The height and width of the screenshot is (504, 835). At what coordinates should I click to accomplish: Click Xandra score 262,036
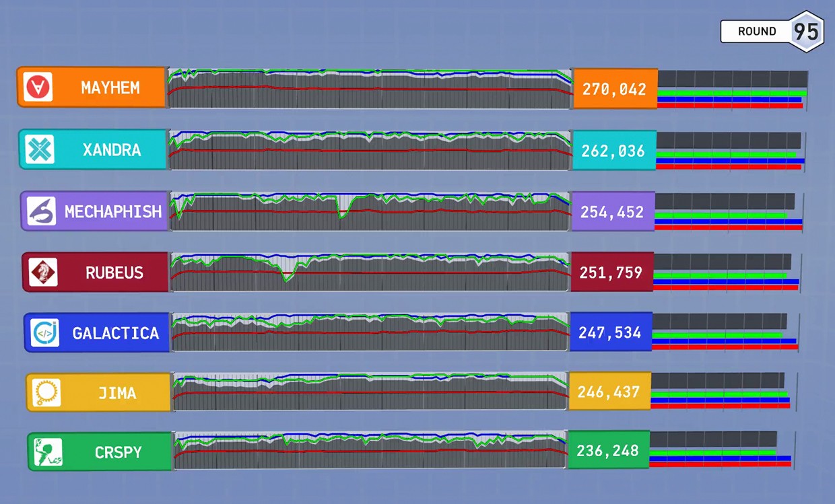point(613,151)
